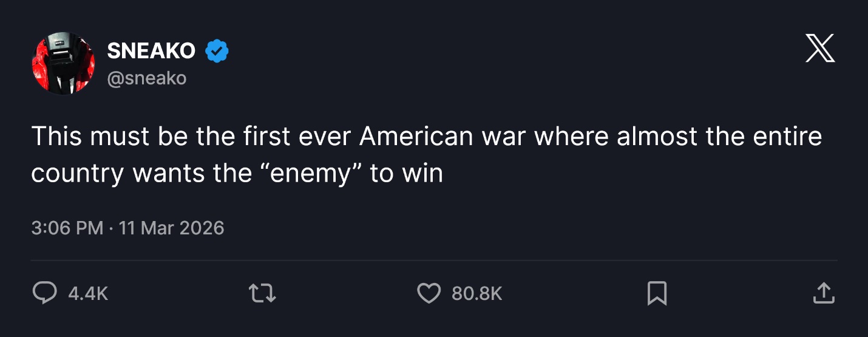Repost the tweet with the arrows icon
868x337 pixels.
click(x=263, y=294)
